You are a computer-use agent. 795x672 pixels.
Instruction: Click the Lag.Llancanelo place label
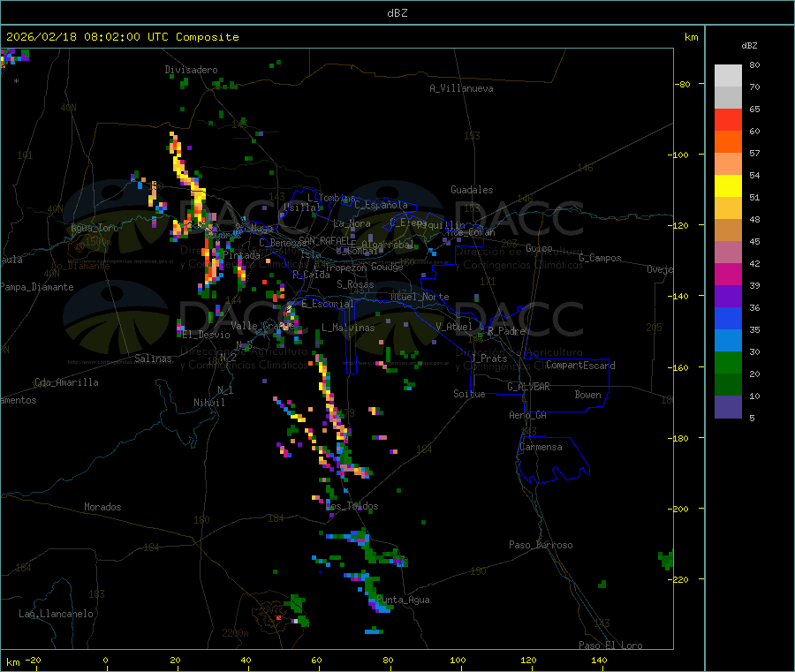pos(57,614)
